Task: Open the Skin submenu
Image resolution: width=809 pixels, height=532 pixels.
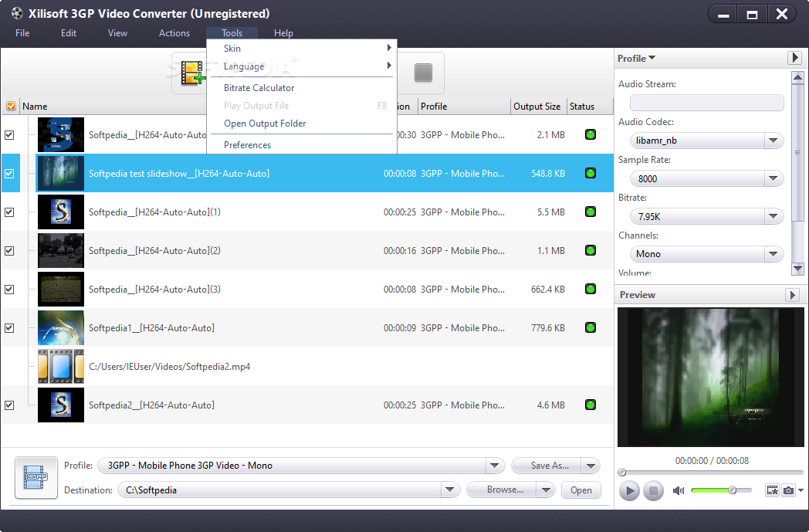Action: [x=302, y=48]
